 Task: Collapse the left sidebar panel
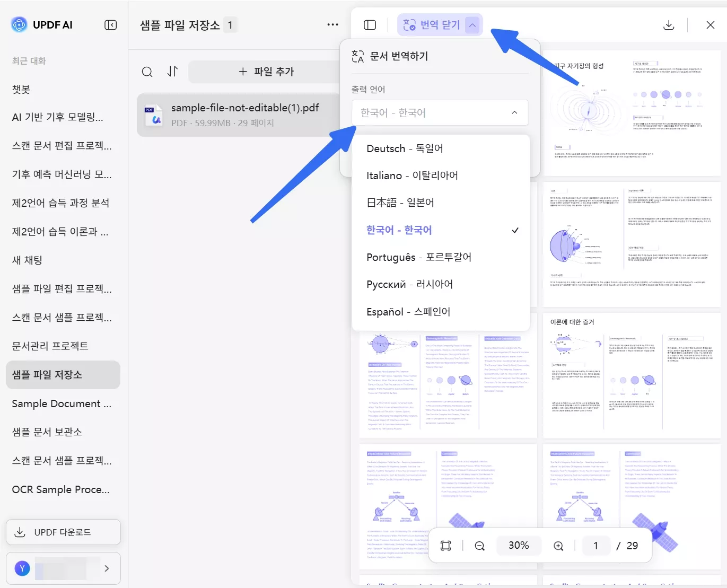(x=110, y=24)
